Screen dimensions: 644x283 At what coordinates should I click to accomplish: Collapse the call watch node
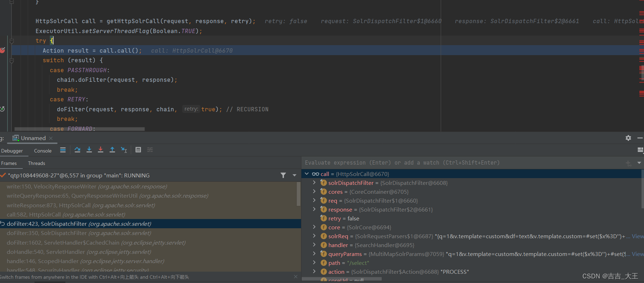pos(307,174)
